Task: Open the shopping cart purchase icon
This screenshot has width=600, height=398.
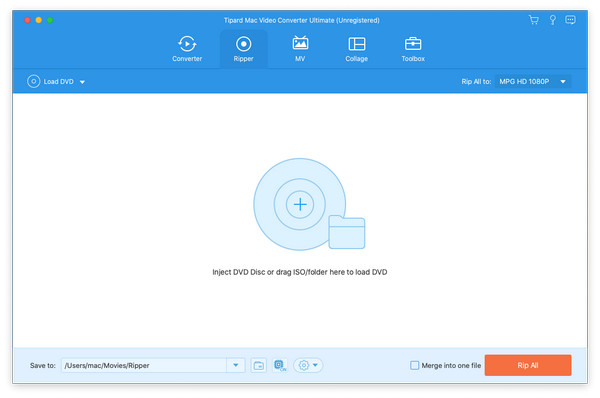Action: click(533, 20)
